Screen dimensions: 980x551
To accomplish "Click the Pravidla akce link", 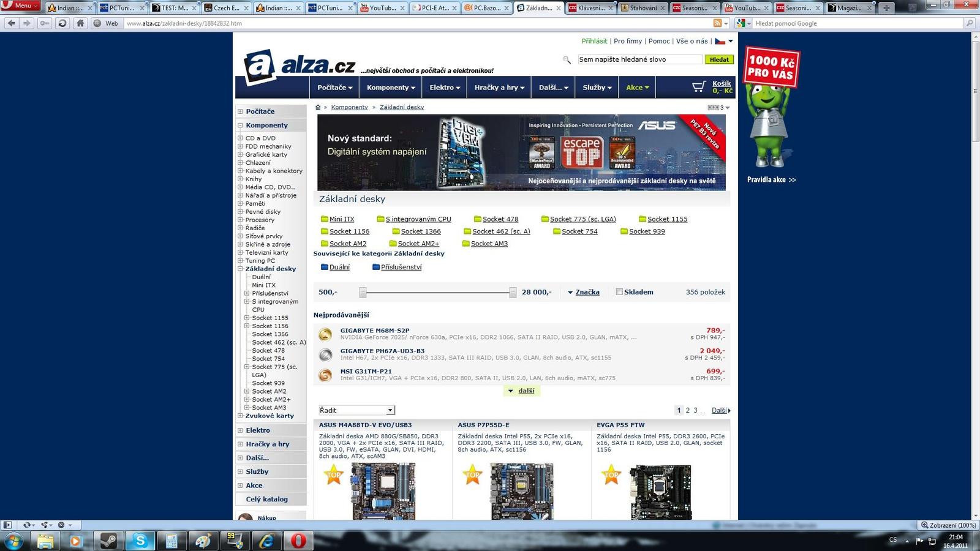I will (771, 180).
